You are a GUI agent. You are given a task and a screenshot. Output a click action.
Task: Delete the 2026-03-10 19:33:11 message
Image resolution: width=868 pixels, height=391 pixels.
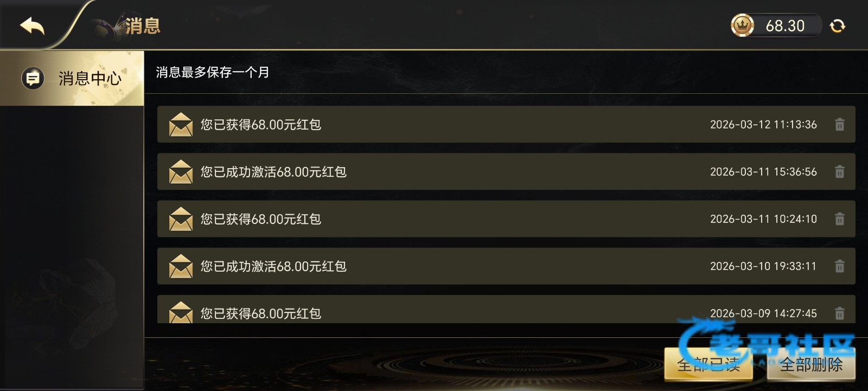(x=839, y=266)
